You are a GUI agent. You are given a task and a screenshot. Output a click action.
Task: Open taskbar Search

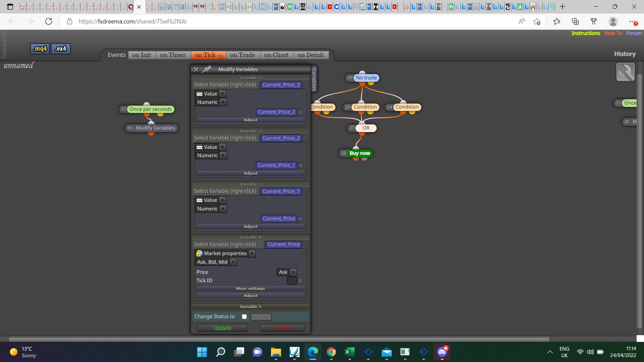tap(220, 352)
